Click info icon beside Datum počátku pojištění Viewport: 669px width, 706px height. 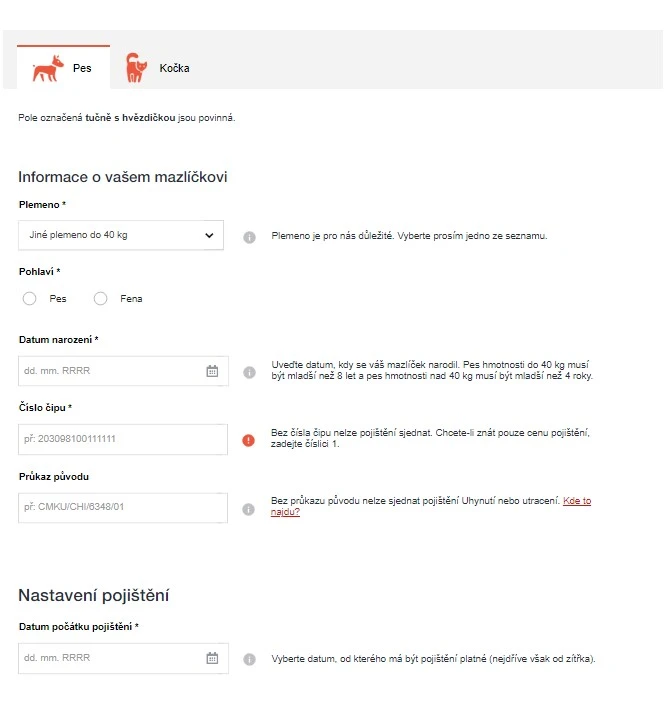click(x=249, y=659)
